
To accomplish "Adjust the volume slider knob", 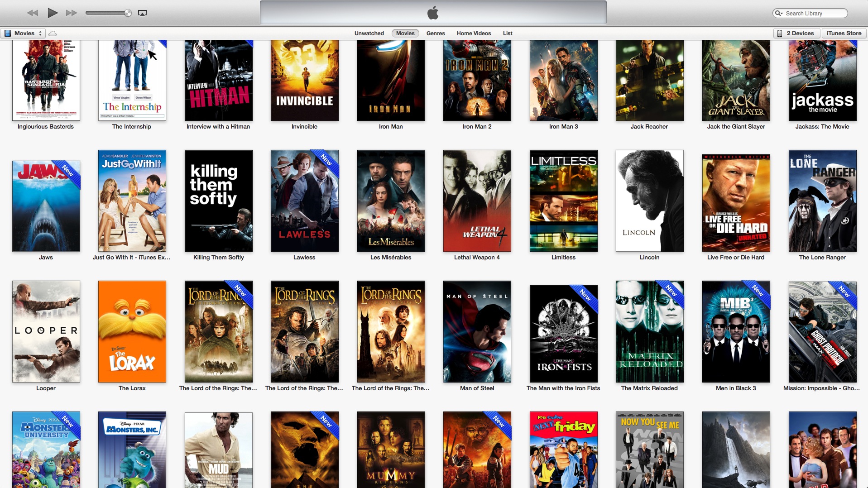I will coord(128,13).
